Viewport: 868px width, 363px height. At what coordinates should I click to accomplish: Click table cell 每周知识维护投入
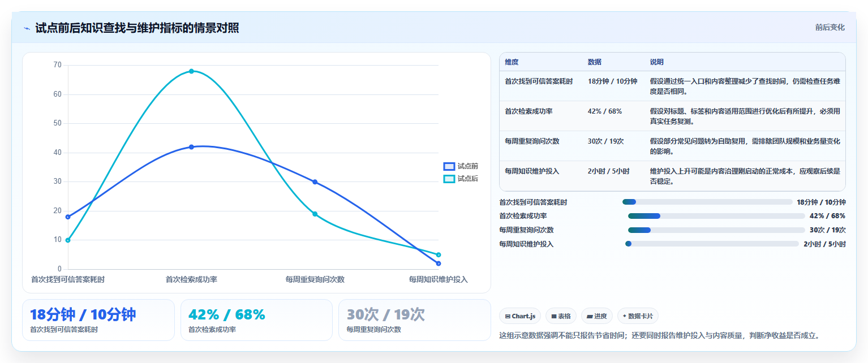coord(532,171)
